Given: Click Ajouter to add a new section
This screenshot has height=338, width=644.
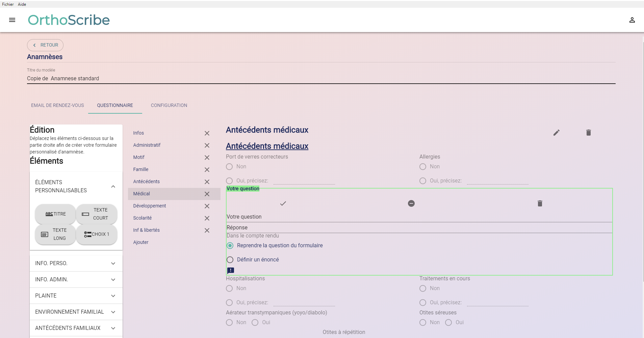Looking at the screenshot, I should pos(141,242).
